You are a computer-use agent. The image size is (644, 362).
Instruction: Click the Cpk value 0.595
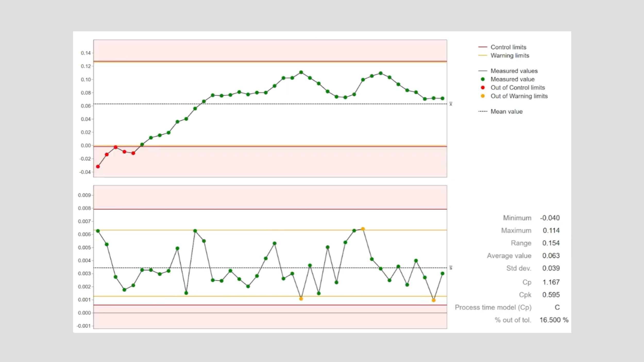click(x=551, y=295)
